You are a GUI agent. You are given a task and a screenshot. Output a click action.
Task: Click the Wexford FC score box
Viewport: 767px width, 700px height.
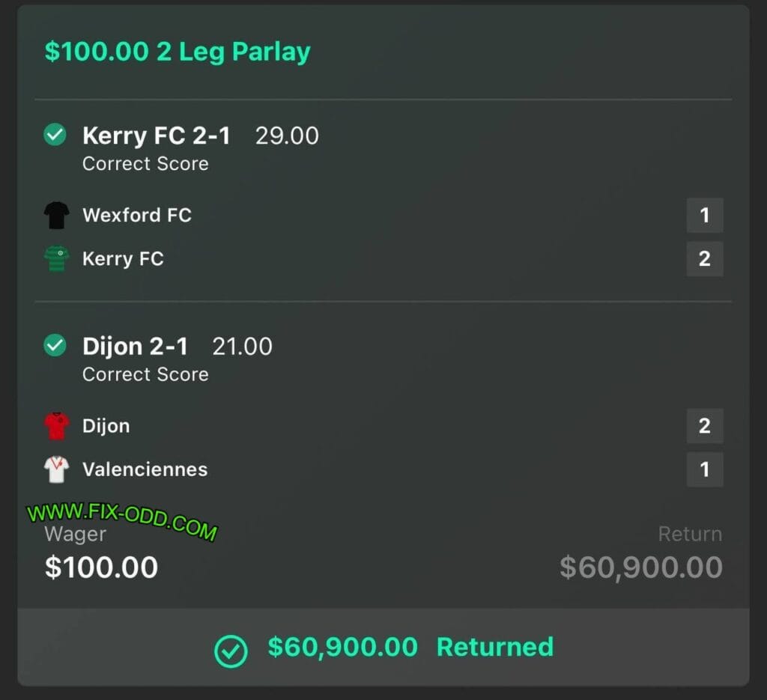[x=704, y=216]
